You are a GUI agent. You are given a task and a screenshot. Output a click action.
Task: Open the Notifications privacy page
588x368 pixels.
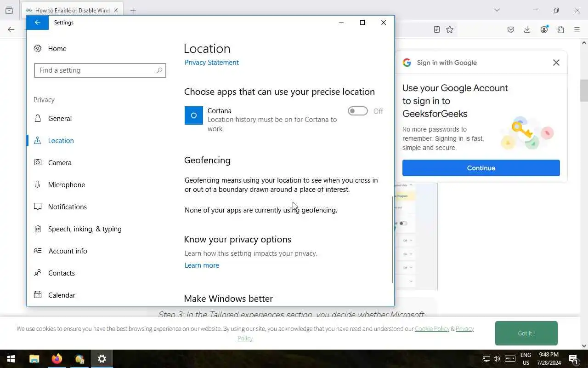click(67, 207)
